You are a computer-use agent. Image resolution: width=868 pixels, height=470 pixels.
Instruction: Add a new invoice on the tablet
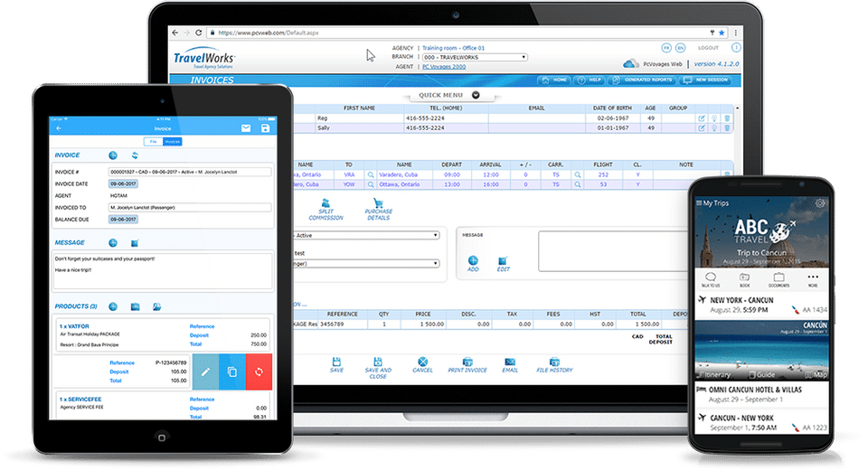coord(113,155)
